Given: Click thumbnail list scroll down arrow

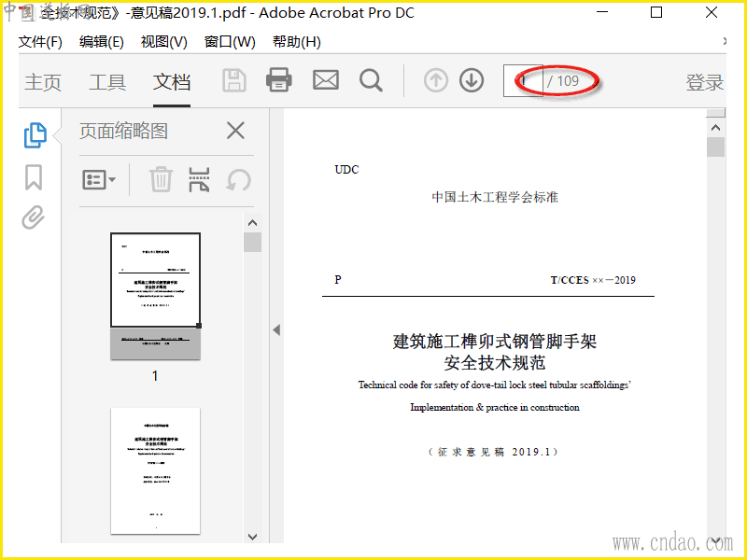Looking at the screenshot, I should point(252,537).
